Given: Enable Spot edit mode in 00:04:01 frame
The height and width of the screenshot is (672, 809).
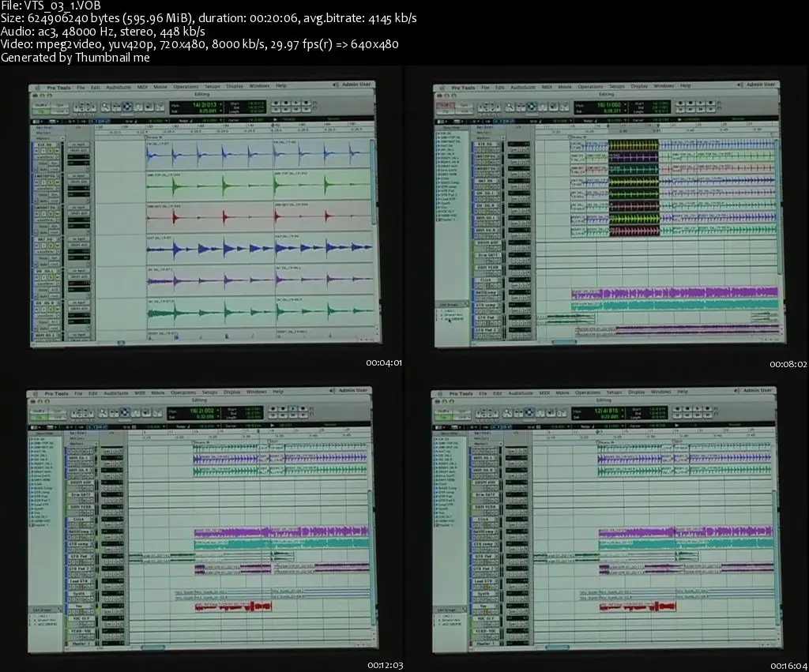Looking at the screenshot, I should pos(60,105).
